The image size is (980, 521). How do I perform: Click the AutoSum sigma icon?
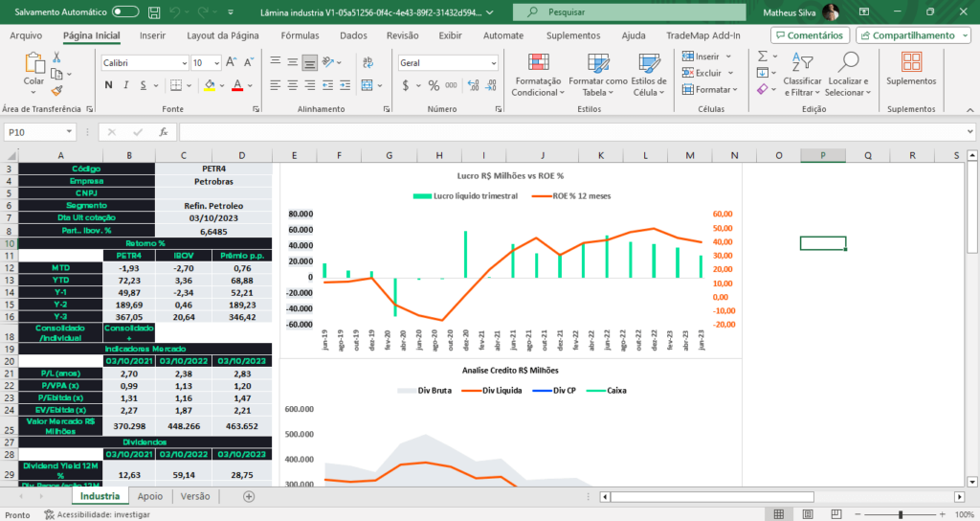(x=763, y=57)
